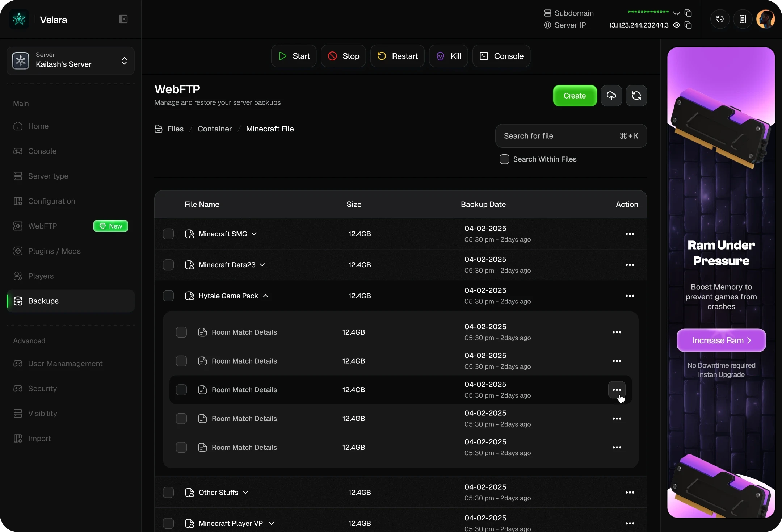Click the green New badge
Image resolution: width=782 pixels, height=532 pixels.
(x=111, y=226)
